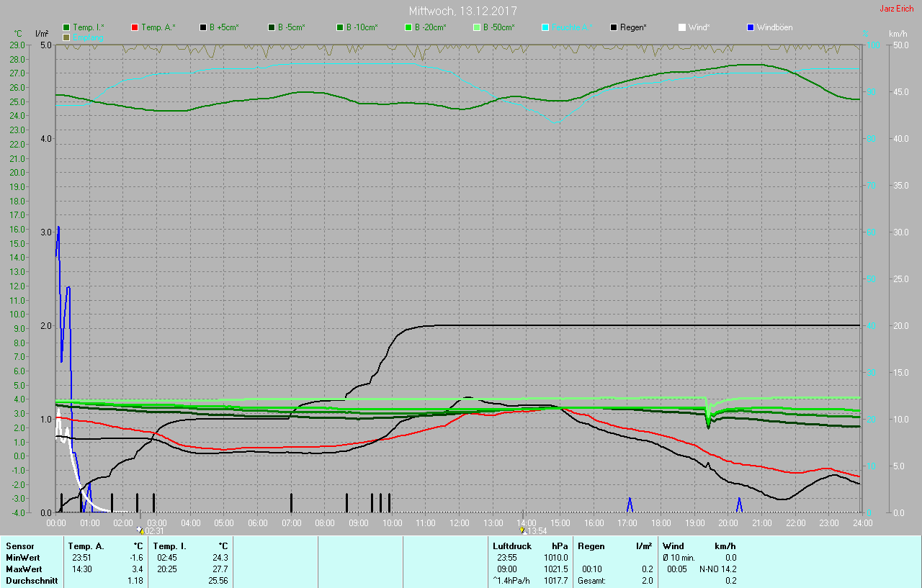922x588 pixels.
Task: Click the 'MinWert' row label
Action: click(22, 558)
